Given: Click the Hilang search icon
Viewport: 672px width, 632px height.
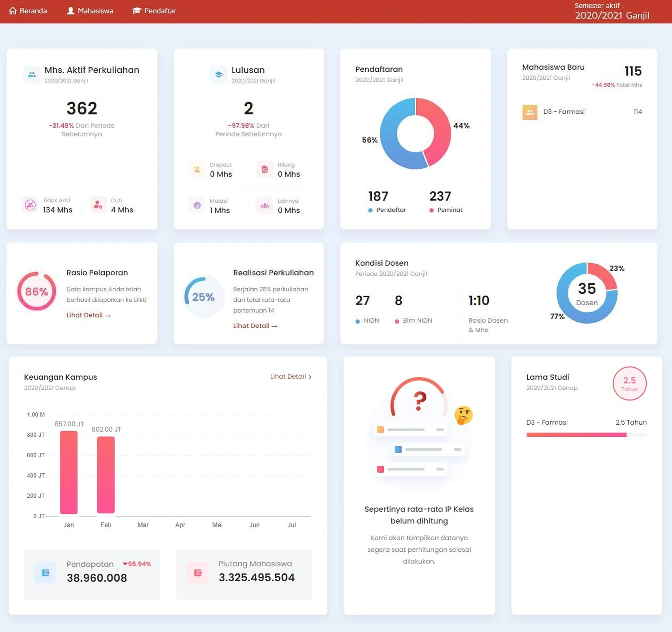Looking at the screenshot, I should coord(265,169).
